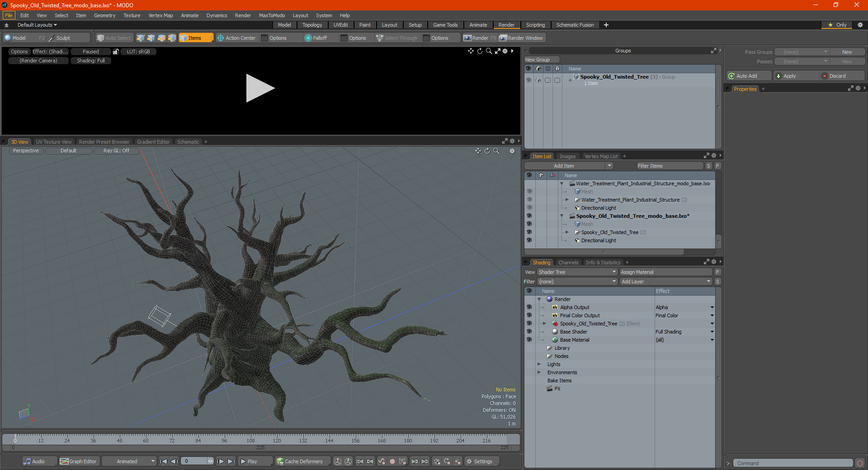This screenshot has height=470, width=868.
Task: Open the Geometry menu
Action: [104, 15]
